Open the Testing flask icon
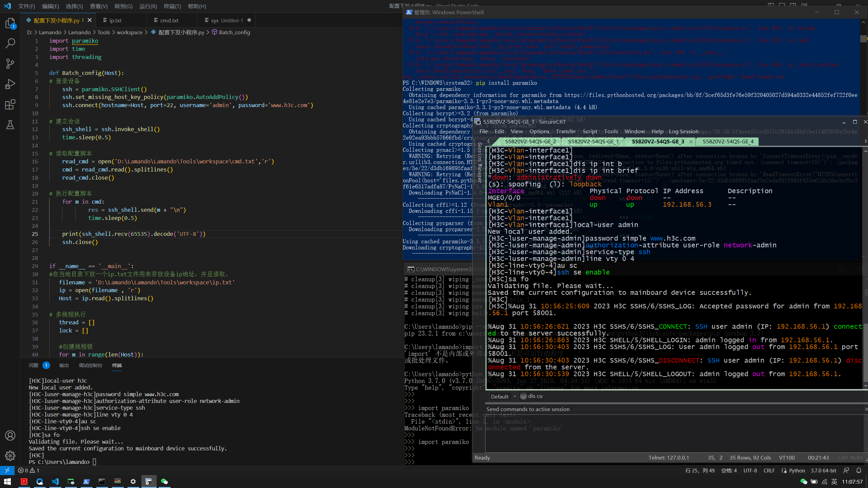Screen dimensions: 868x488 coord(10,125)
